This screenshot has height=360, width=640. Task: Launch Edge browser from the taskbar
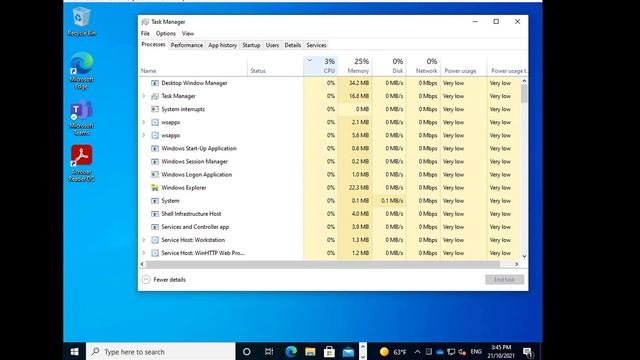tap(291, 351)
